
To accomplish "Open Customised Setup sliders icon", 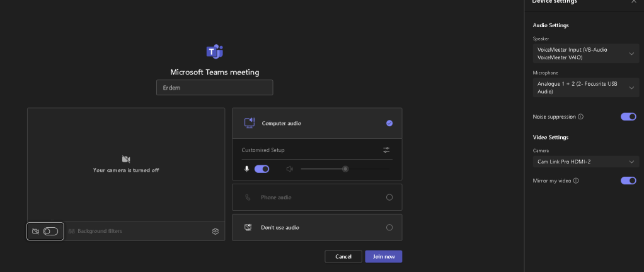I will coord(386,150).
